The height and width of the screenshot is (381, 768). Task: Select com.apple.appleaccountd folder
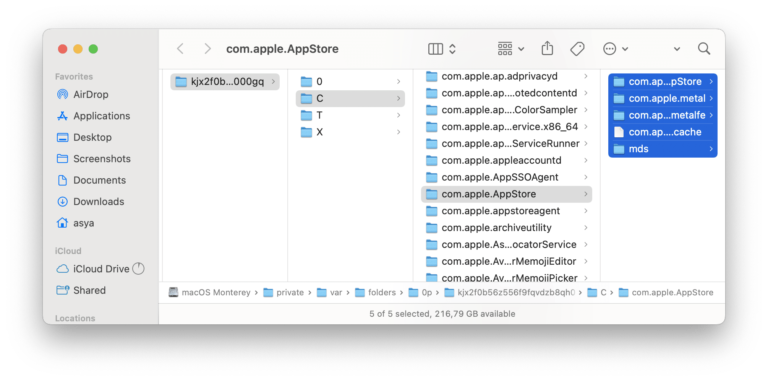506,161
